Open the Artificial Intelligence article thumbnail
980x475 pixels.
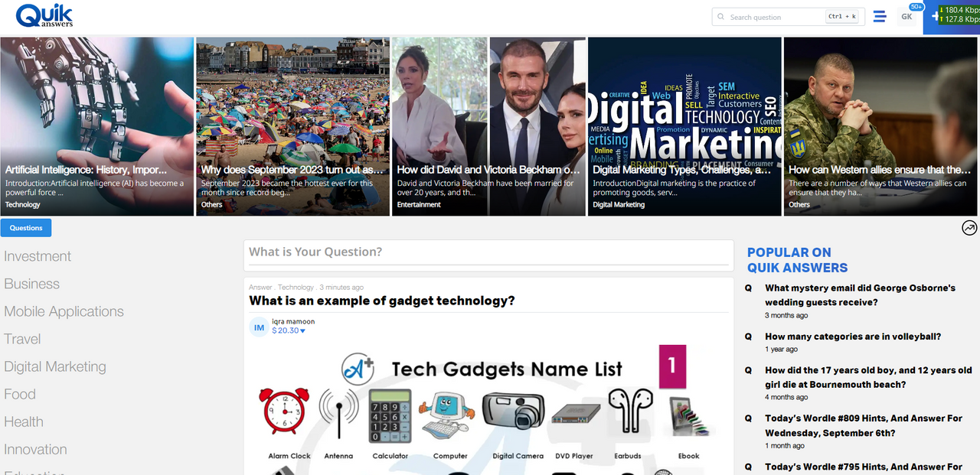(96, 126)
